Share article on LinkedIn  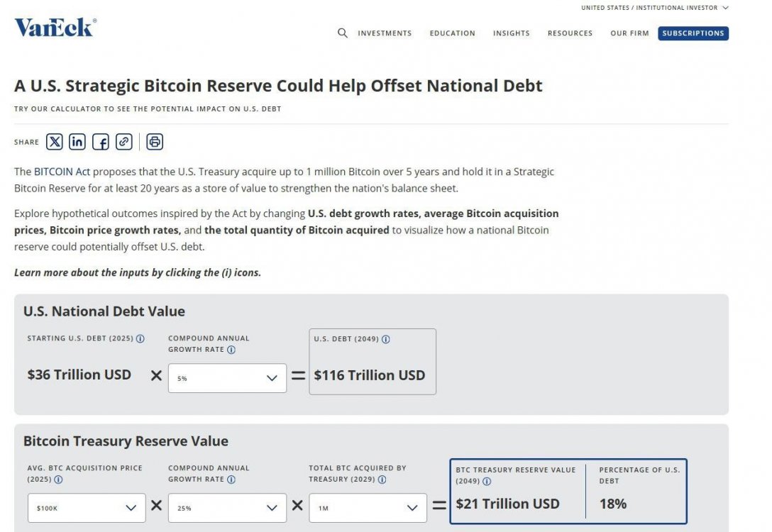[77, 142]
